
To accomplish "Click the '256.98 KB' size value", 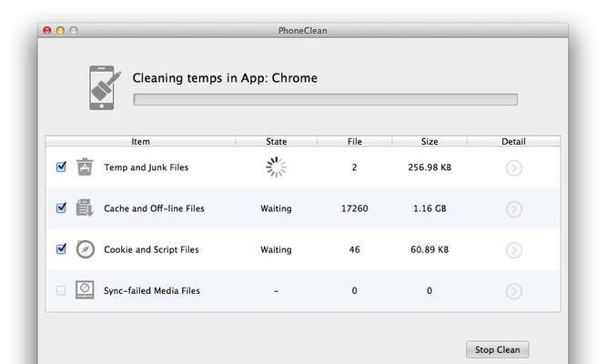I will click(x=429, y=167).
